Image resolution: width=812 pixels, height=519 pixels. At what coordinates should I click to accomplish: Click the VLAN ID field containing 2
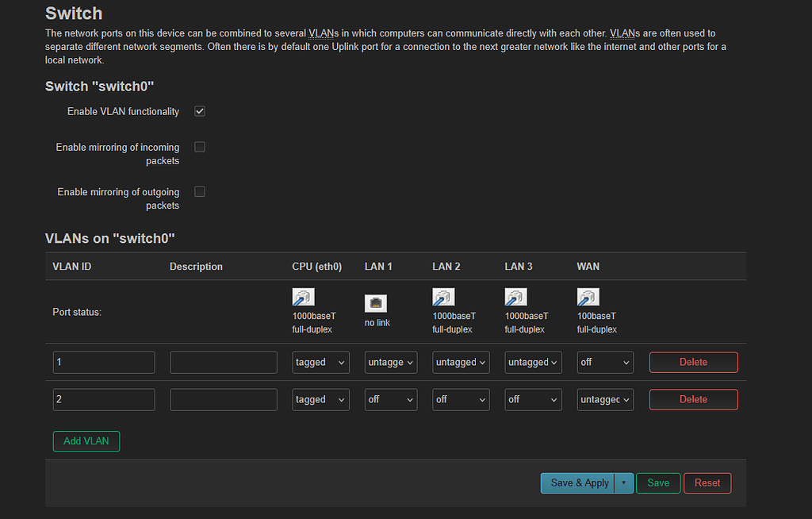click(104, 399)
